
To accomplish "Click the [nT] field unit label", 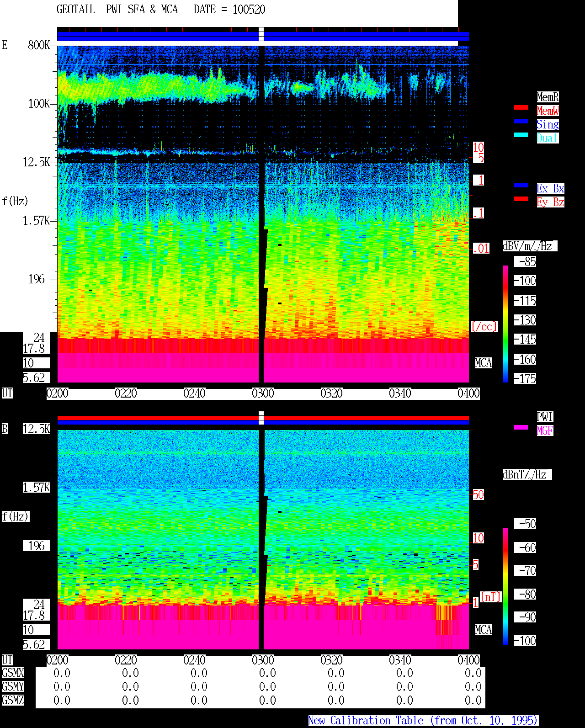I will (x=491, y=597).
